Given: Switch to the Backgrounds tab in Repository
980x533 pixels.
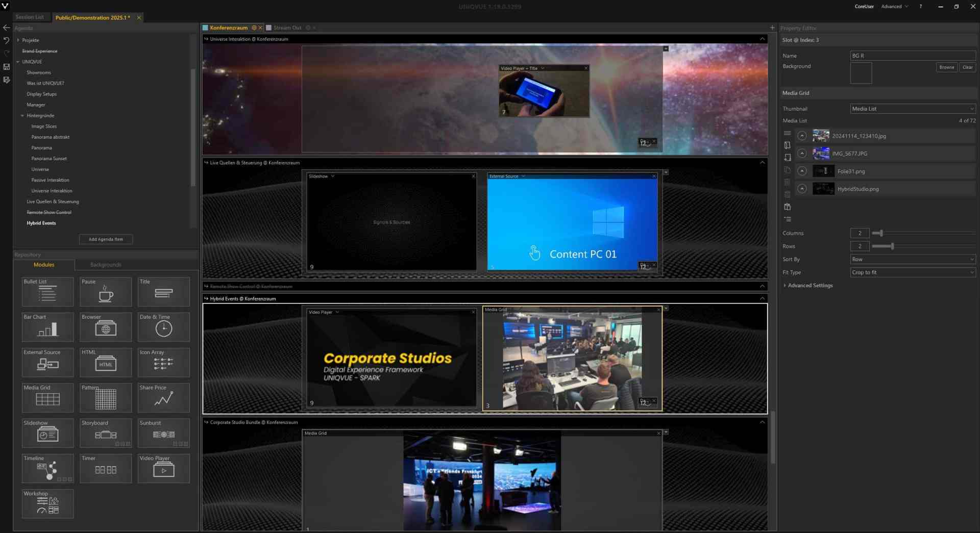Looking at the screenshot, I should [105, 265].
